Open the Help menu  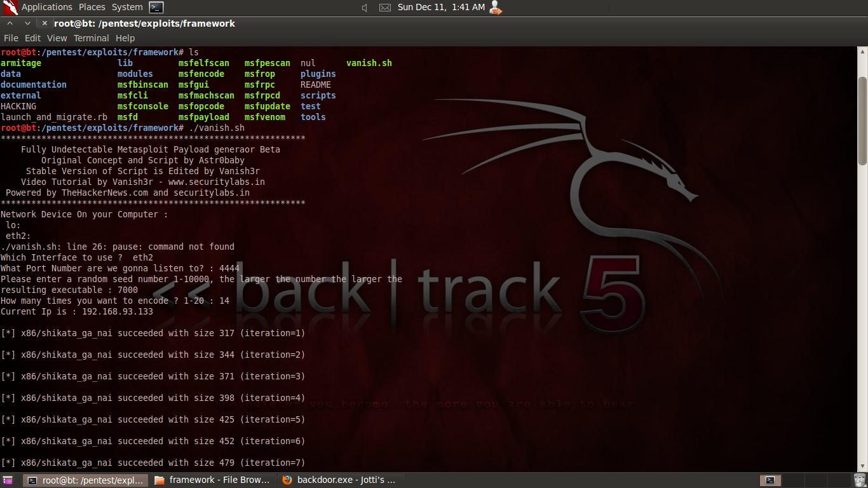click(125, 38)
